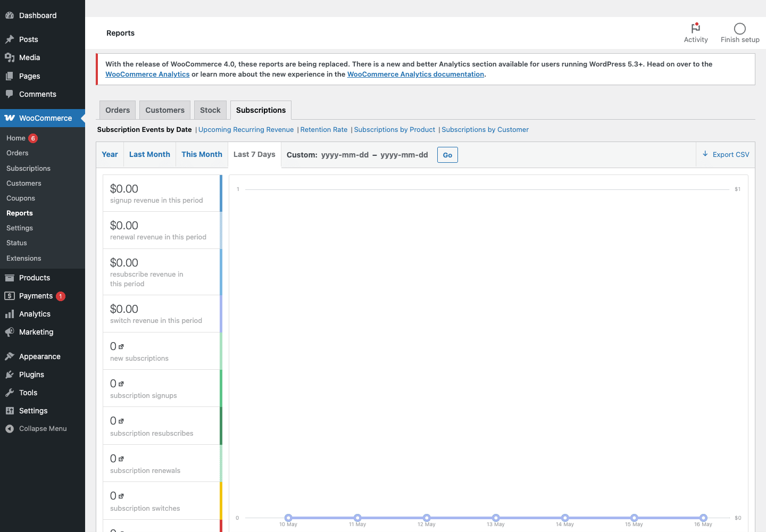Open WooCommerce Status submenu item
Viewport: 766px width, 532px height.
coord(16,243)
